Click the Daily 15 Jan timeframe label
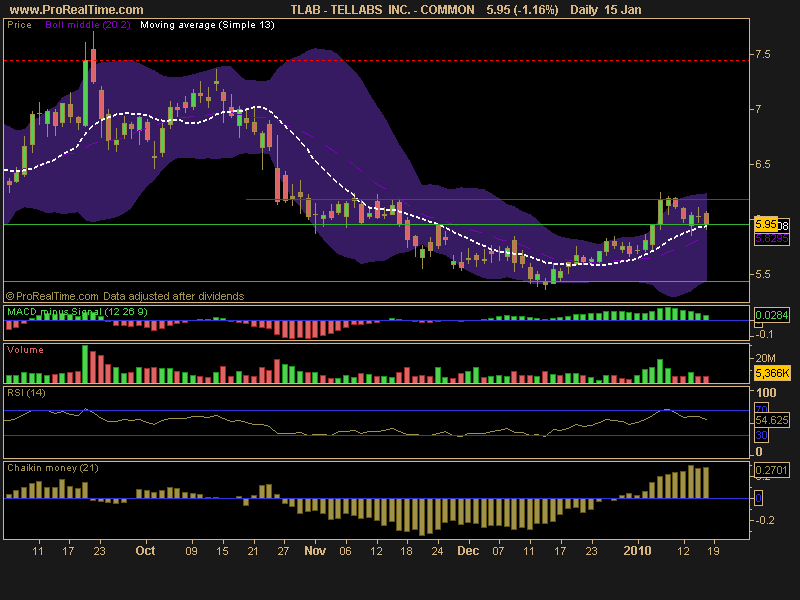The height and width of the screenshot is (600, 800). 606,10
